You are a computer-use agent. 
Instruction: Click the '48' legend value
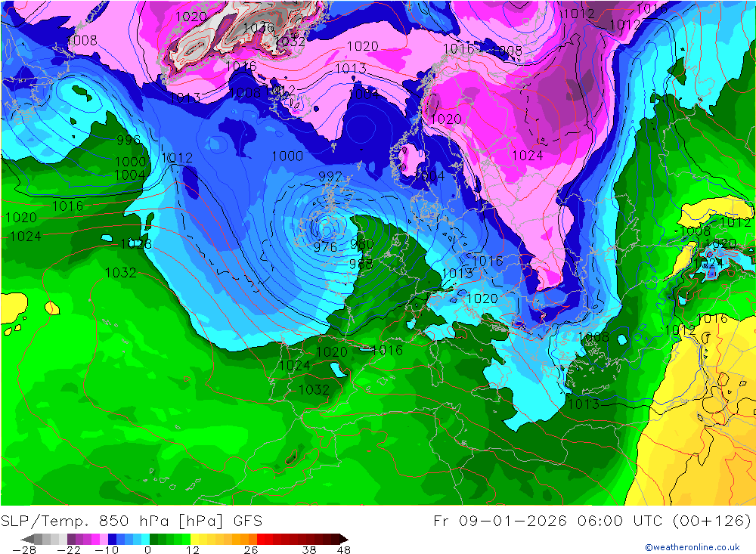(344, 550)
